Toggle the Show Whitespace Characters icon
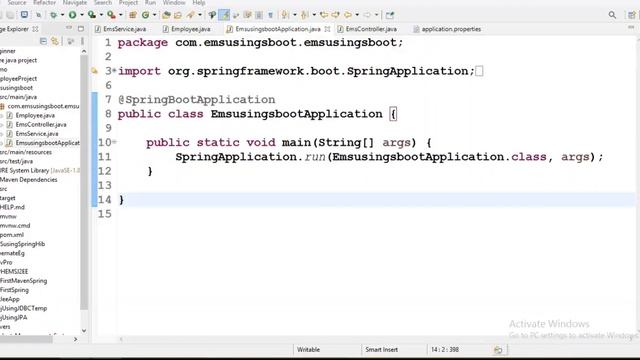The image size is (640, 360). pos(270,15)
